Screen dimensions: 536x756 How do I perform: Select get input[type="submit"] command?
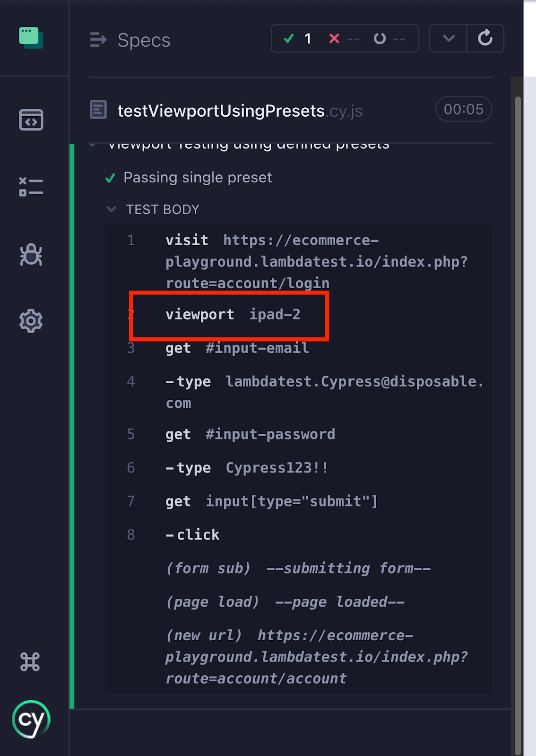(298, 501)
